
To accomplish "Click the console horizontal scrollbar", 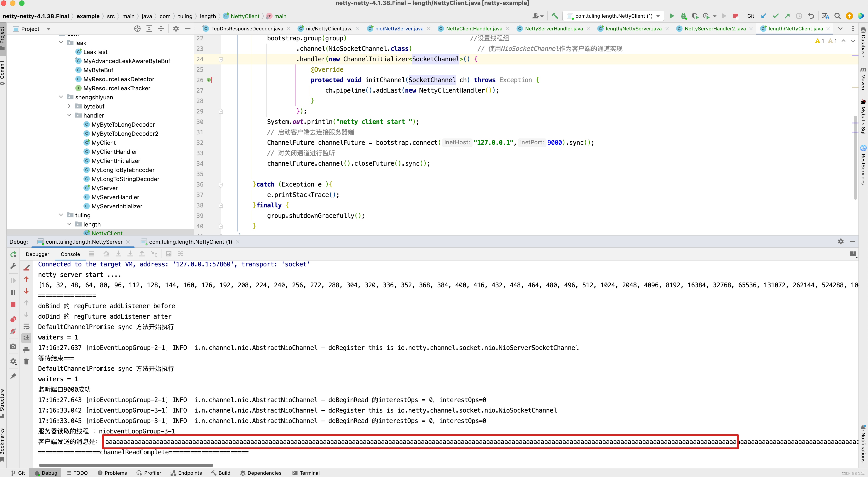I will (126, 465).
